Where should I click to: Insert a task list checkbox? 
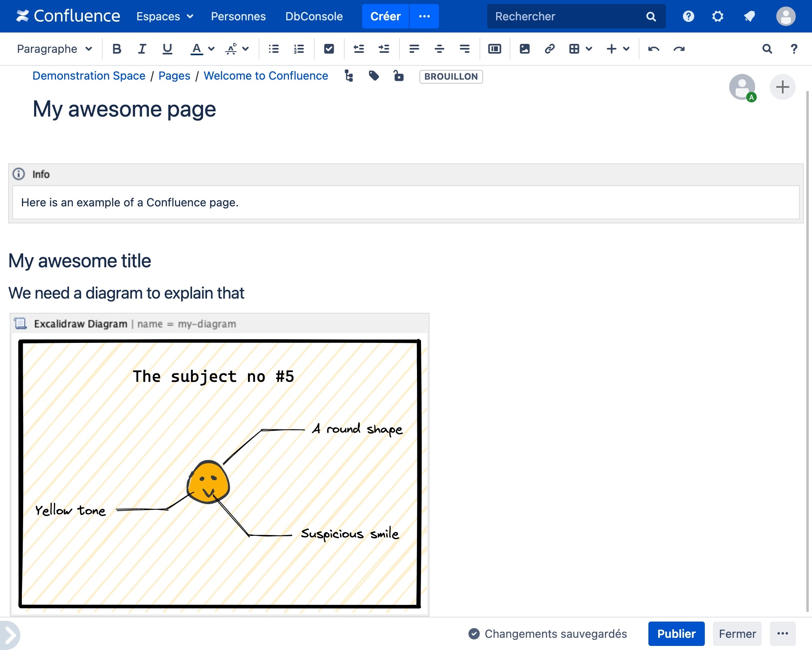[329, 49]
